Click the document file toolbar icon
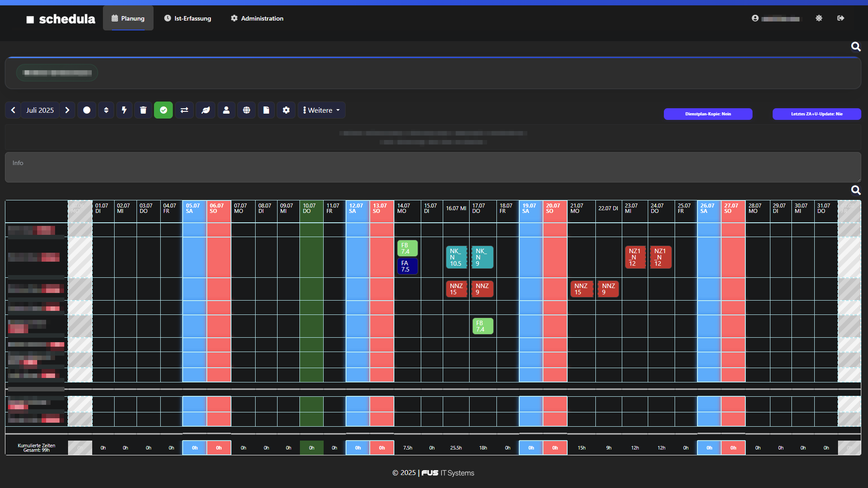The width and height of the screenshot is (868, 488). coord(266,110)
